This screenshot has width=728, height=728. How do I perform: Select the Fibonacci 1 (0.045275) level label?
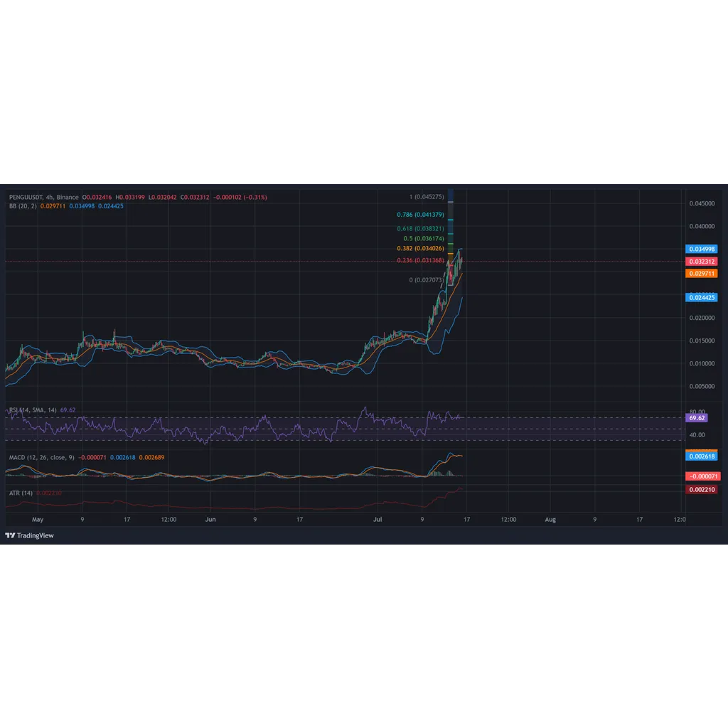point(427,197)
